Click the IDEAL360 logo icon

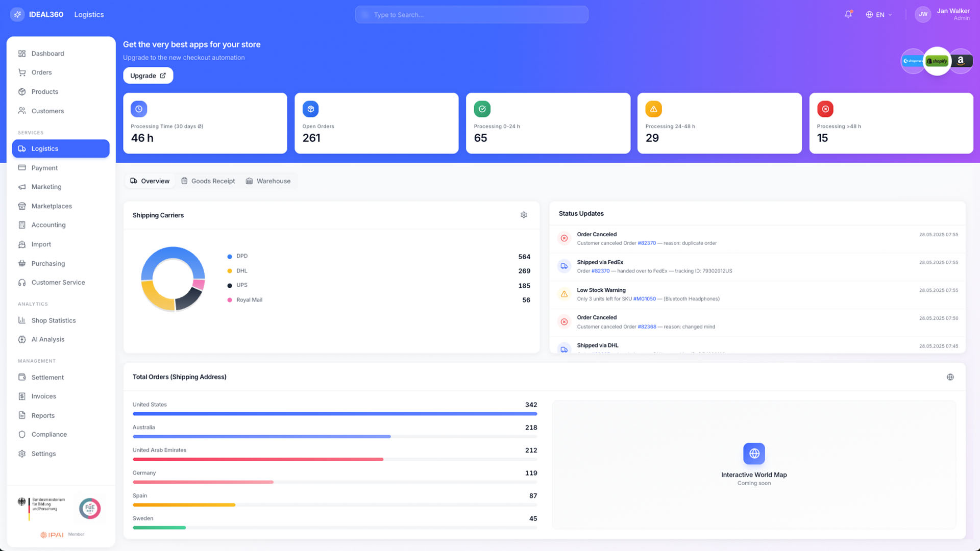point(17,14)
